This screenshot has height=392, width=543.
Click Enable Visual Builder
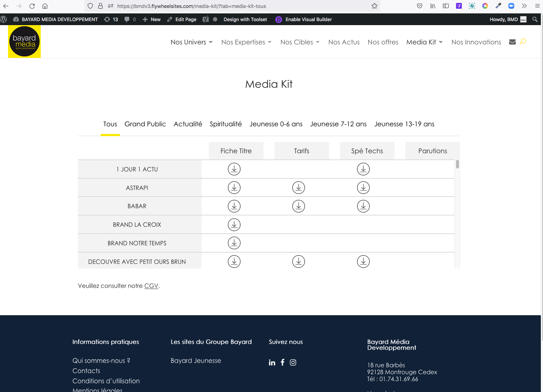[304, 19]
